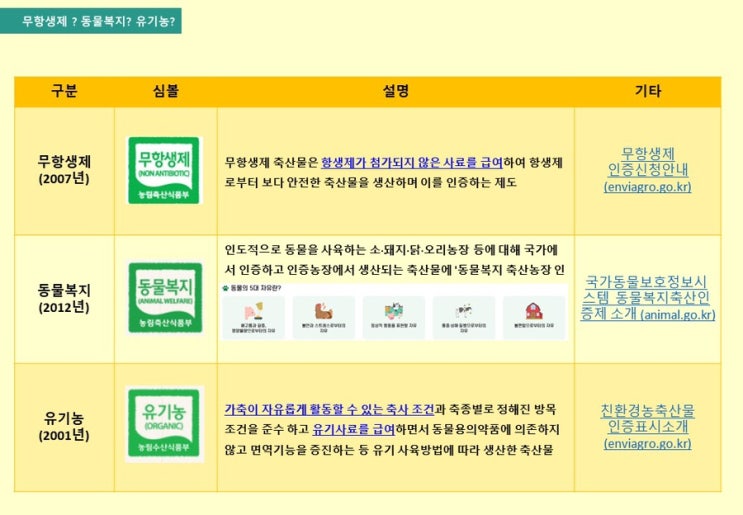Click the green paw icon beside 동물의 5대 자유란?
Viewport: 743px width, 515px height.
coord(226,288)
